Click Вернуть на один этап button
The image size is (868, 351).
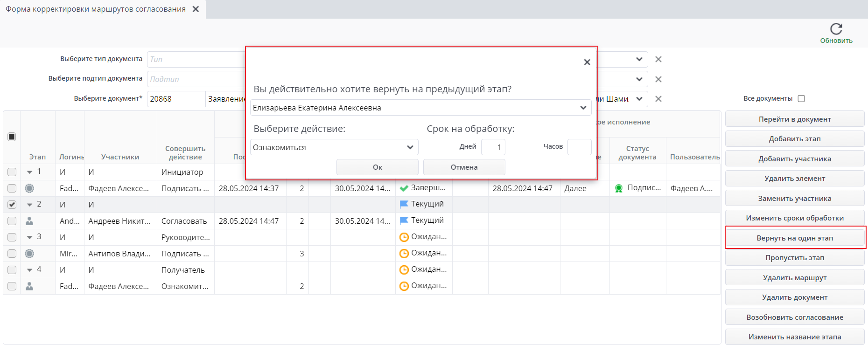pyautogui.click(x=795, y=238)
